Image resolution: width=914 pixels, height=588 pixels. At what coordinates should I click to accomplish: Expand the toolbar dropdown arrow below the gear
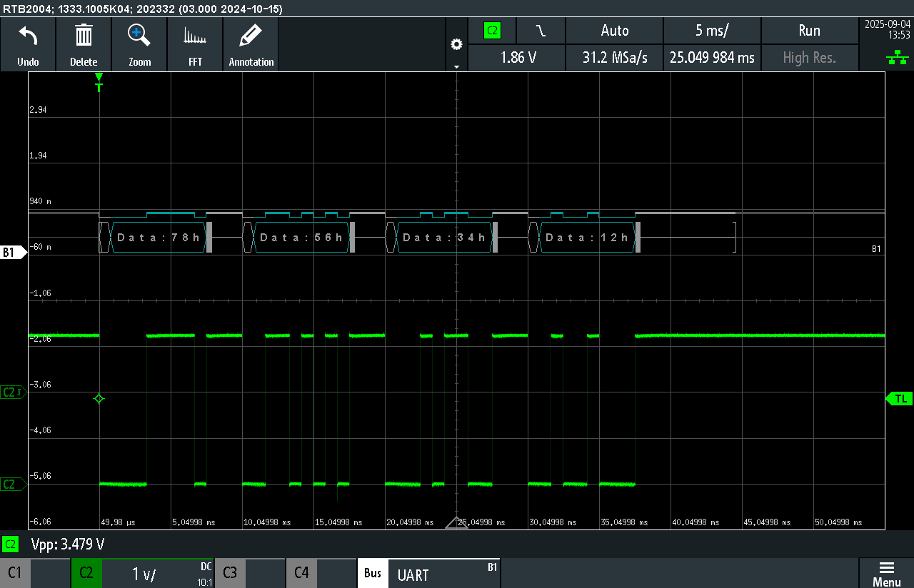tap(456, 66)
